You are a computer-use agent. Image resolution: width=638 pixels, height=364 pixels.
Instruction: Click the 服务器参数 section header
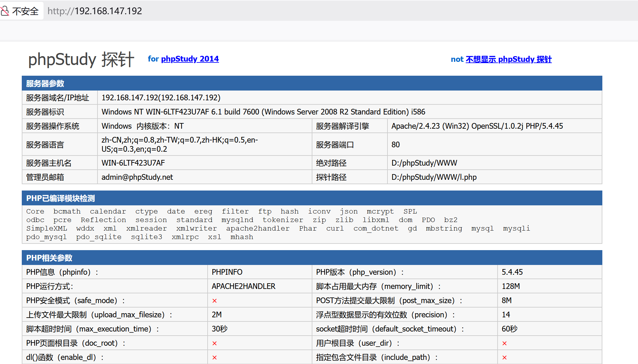tap(45, 83)
